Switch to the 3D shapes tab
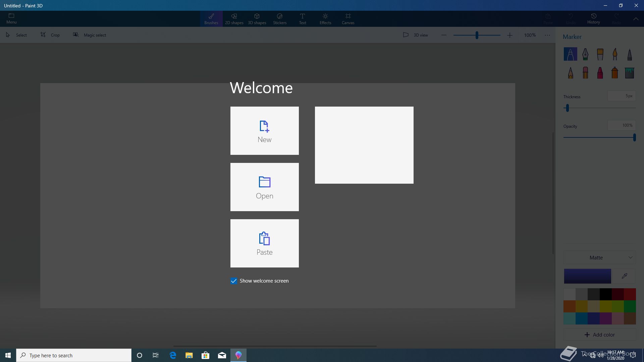The width and height of the screenshot is (644, 362). click(x=257, y=19)
